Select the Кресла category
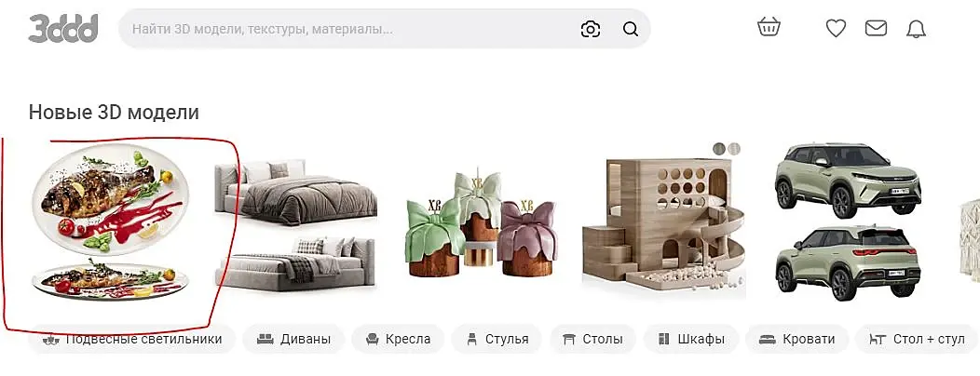The height and width of the screenshot is (376, 980). pos(398,339)
